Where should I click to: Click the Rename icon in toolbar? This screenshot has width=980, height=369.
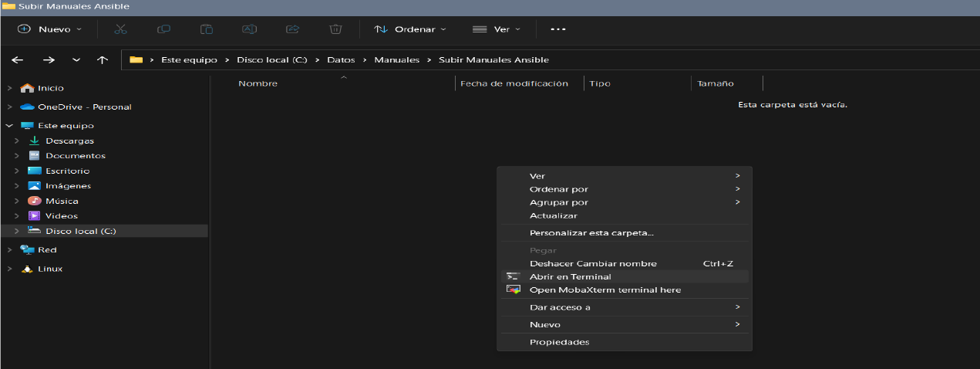249,29
